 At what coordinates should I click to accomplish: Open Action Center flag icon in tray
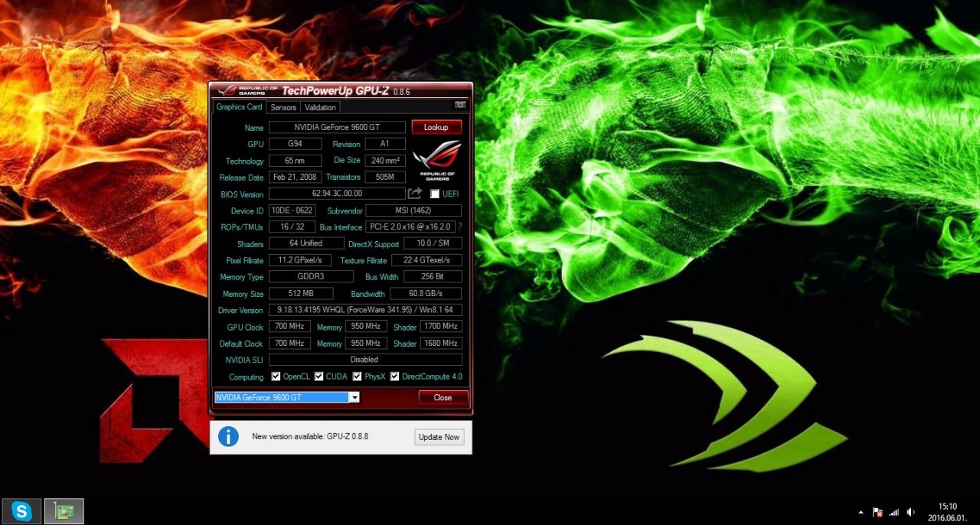click(x=878, y=512)
